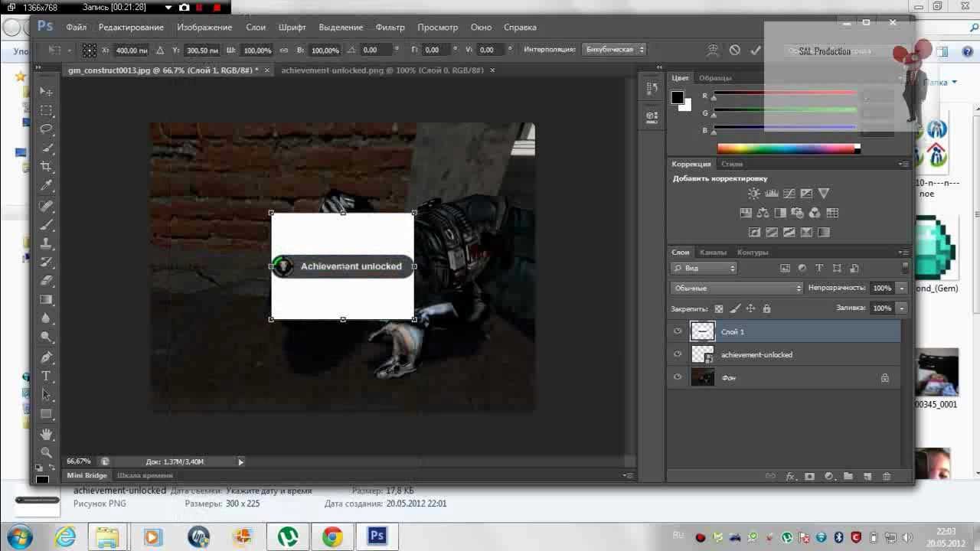The image size is (980, 551).
Task: Open the Редактирование menu
Action: (x=131, y=28)
